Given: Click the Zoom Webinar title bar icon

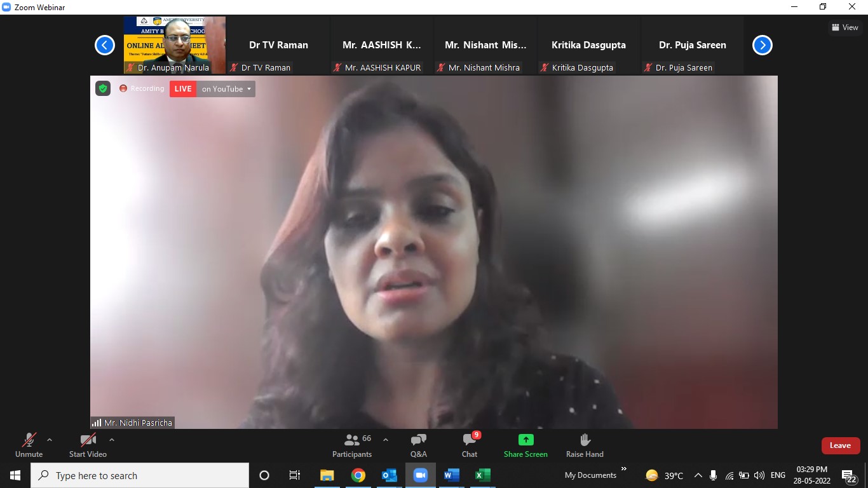Looking at the screenshot, I should click(x=6, y=7).
